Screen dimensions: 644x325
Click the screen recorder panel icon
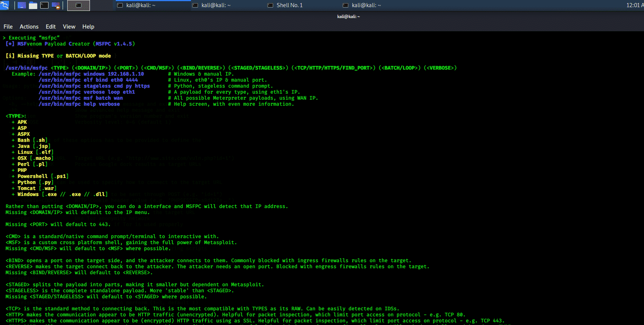coord(56,5)
